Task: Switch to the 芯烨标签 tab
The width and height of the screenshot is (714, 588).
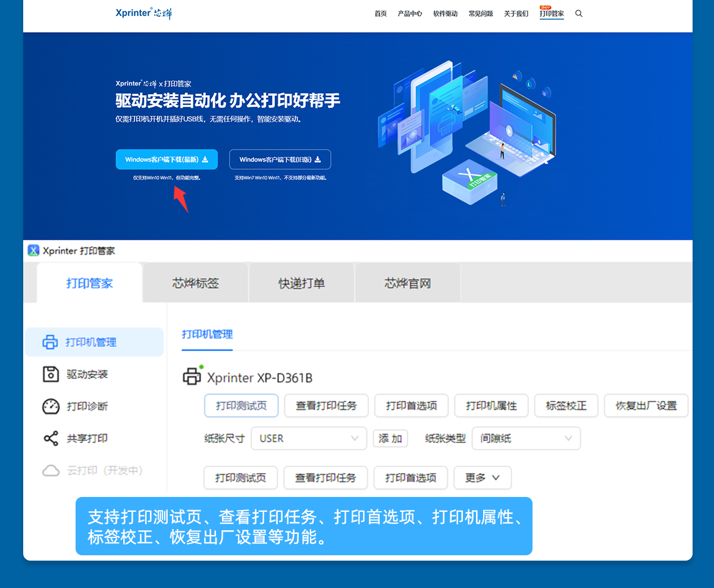Action: pos(196,283)
